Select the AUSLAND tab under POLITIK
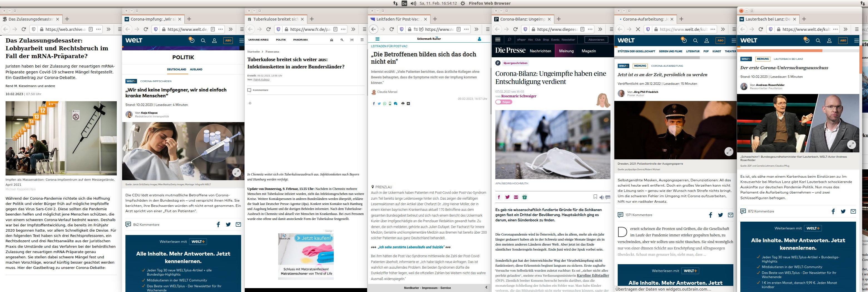The height and width of the screenshot is (292, 868). (x=196, y=69)
